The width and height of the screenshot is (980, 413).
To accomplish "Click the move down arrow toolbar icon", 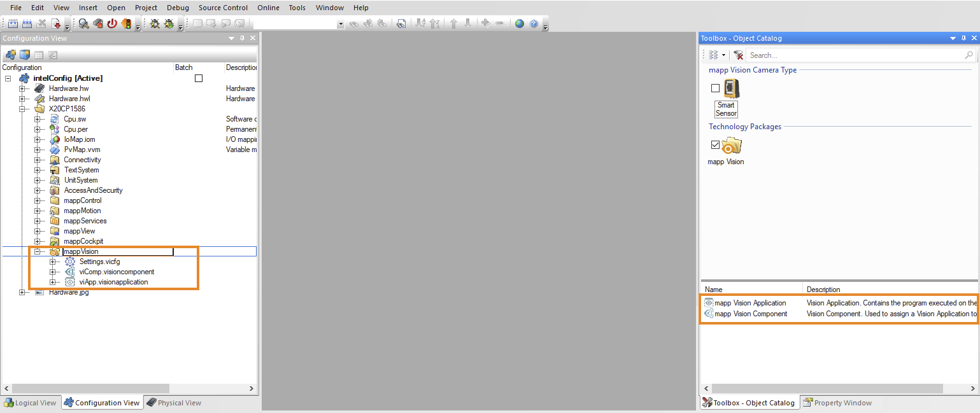I will click(467, 24).
